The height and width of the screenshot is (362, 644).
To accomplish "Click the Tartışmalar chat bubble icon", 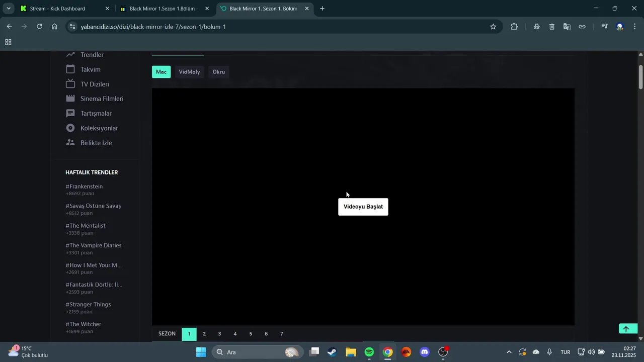I will 70,113.
